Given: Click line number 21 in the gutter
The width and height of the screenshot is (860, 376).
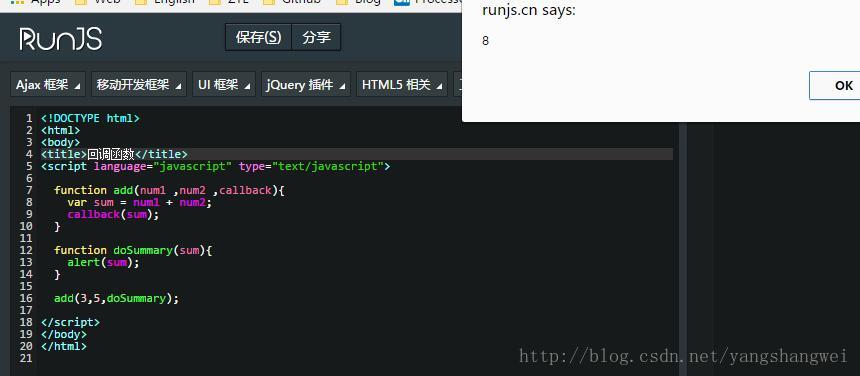Looking at the screenshot, I should tap(26, 358).
